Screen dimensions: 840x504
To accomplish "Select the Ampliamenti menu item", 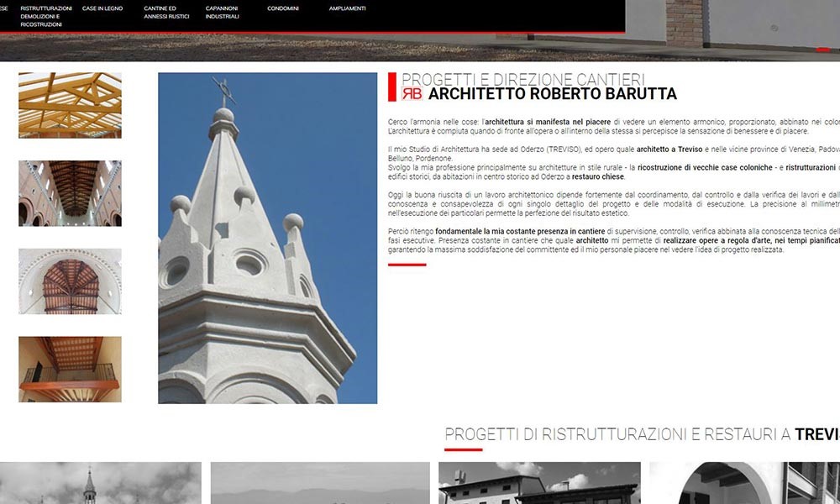I will [x=347, y=8].
